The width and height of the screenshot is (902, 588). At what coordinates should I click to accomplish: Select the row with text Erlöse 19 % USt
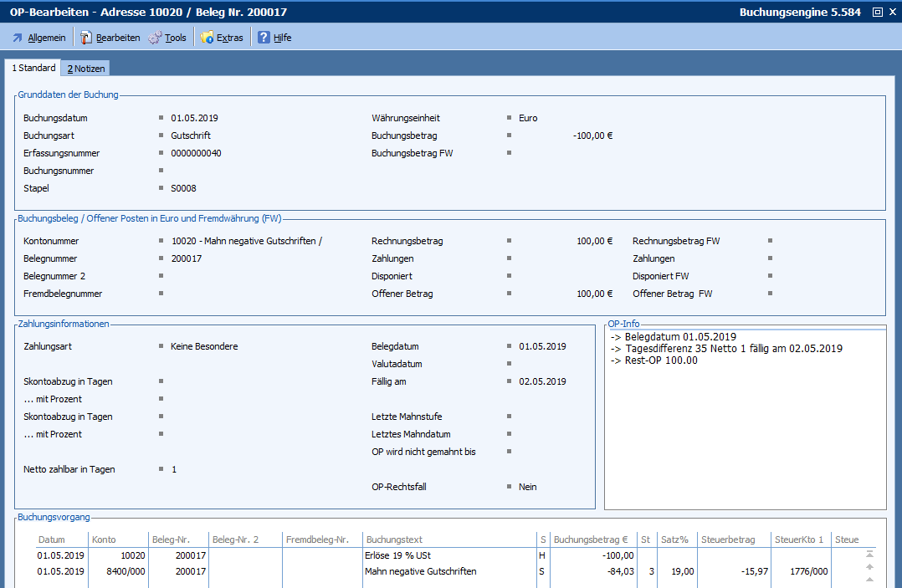[397, 555]
